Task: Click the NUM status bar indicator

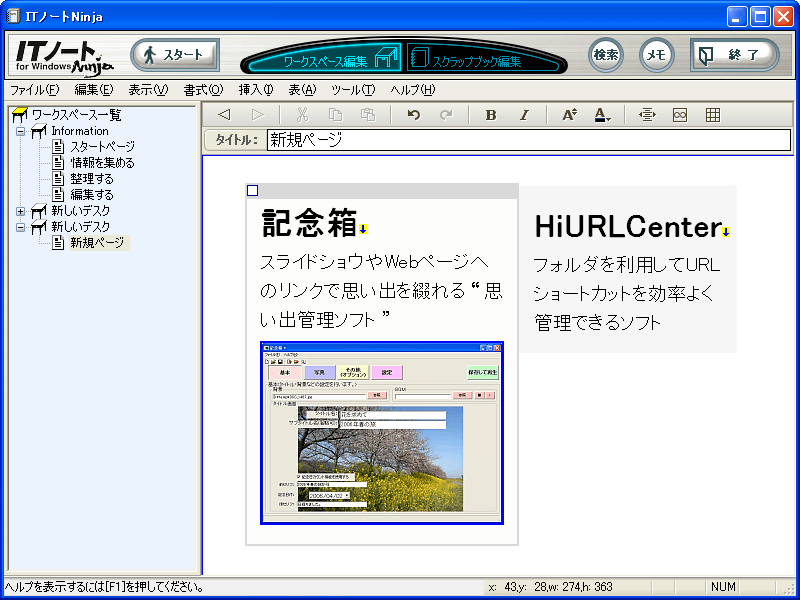Action: click(x=723, y=587)
